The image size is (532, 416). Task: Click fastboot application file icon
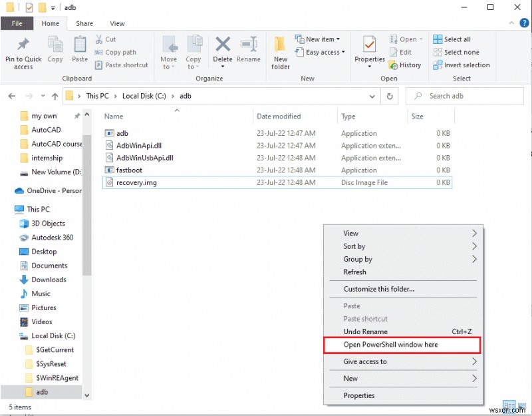click(x=109, y=170)
